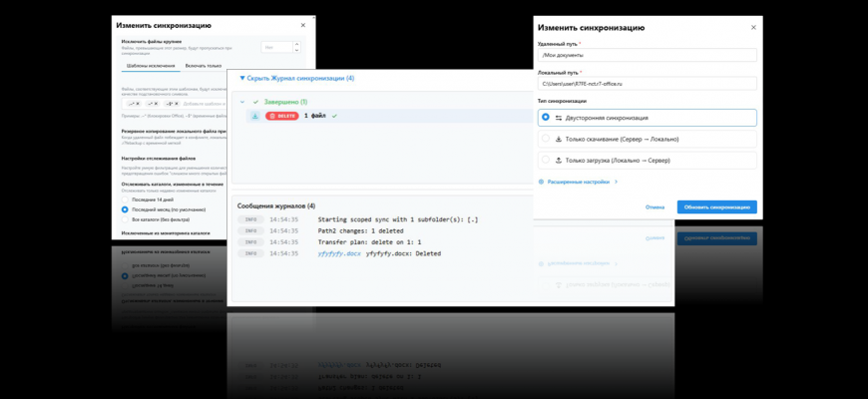Click INFO badge on Transfer plan row
This screenshot has height=399, width=868.
tap(250, 242)
